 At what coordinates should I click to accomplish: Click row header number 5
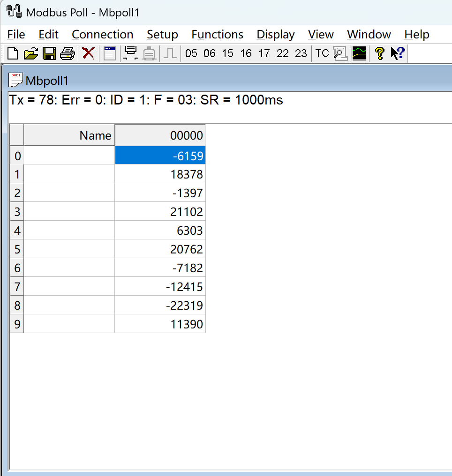(x=17, y=249)
